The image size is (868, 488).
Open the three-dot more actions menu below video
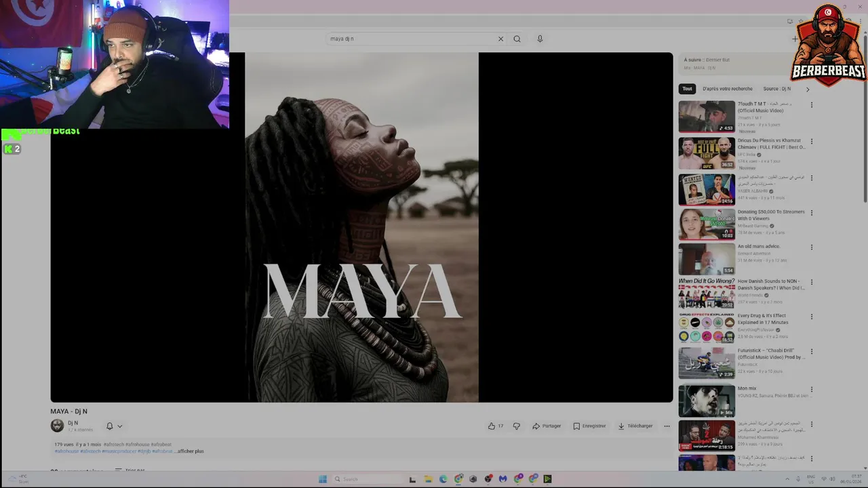point(667,426)
